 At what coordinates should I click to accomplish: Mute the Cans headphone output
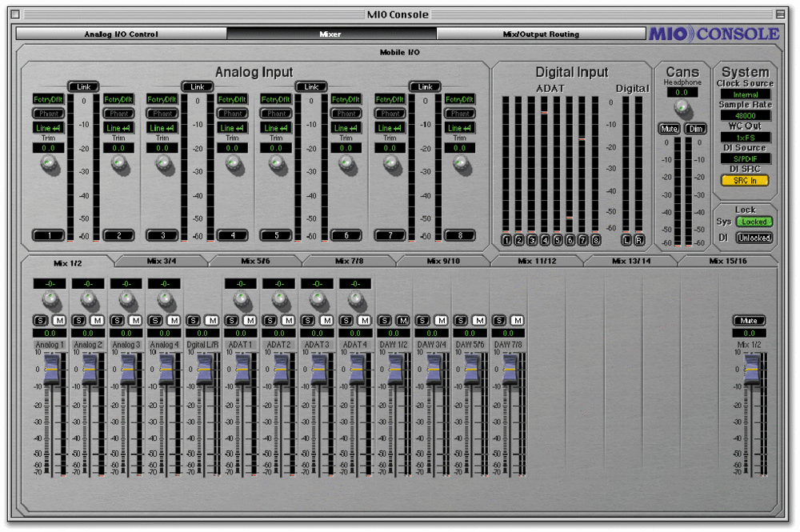click(669, 129)
